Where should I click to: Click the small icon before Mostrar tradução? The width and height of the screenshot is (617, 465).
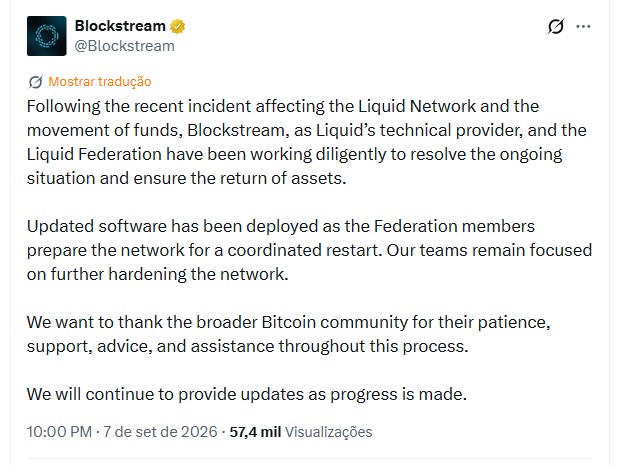[x=35, y=82]
